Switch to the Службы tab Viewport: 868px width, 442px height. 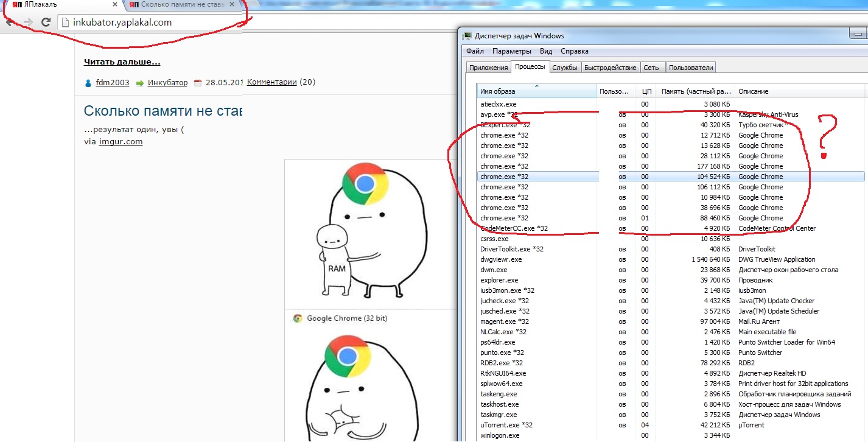pyautogui.click(x=565, y=68)
